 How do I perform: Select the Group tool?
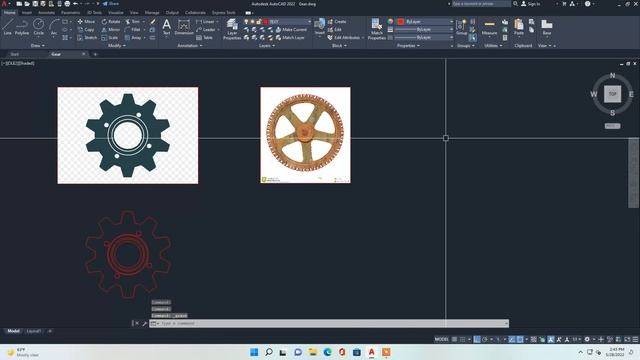click(x=461, y=27)
